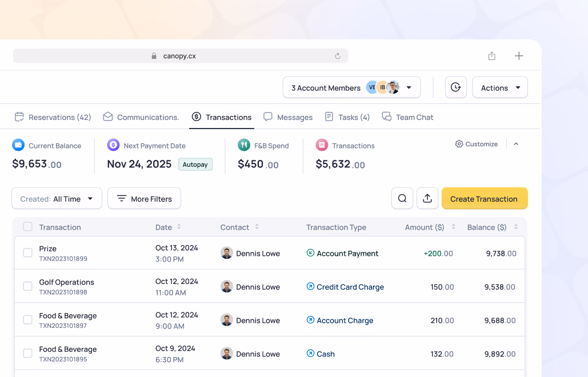Sort the table by Contact

click(257, 227)
